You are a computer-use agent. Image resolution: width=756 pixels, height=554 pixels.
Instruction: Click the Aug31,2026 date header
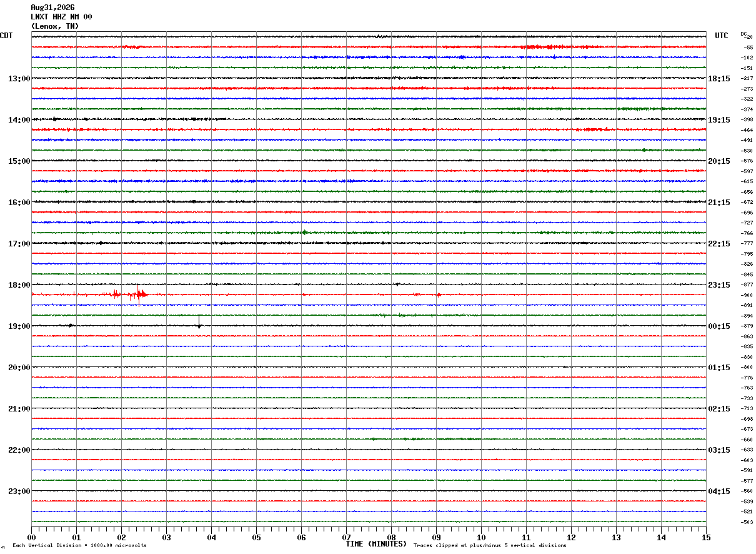(52, 8)
